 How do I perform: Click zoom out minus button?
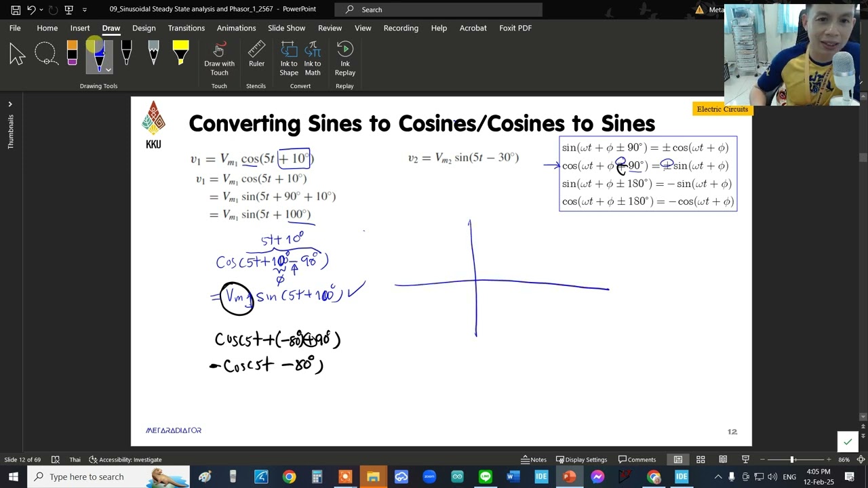point(762,460)
